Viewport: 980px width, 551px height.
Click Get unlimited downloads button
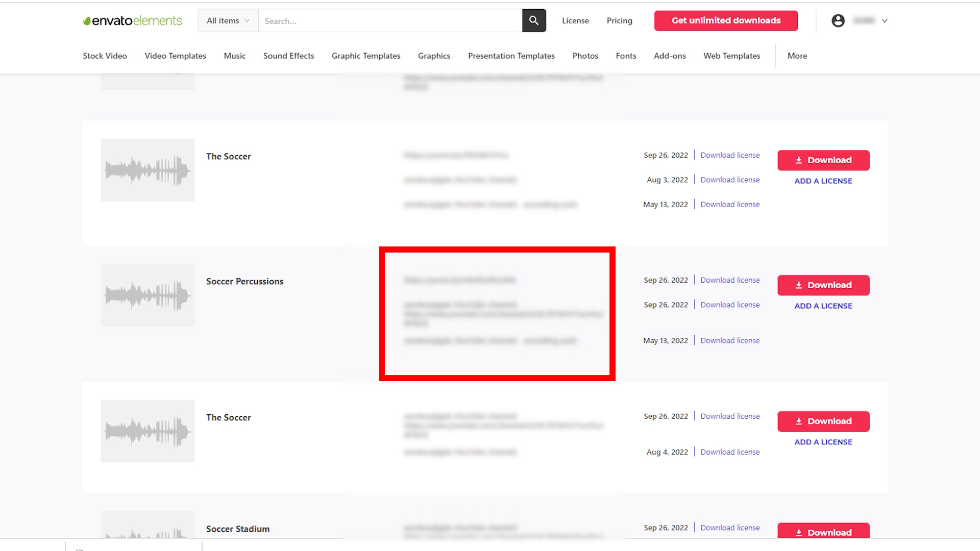[x=726, y=20]
